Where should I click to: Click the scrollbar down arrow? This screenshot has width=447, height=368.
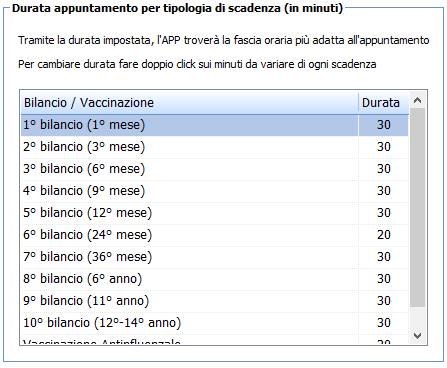tap(417, 336)
